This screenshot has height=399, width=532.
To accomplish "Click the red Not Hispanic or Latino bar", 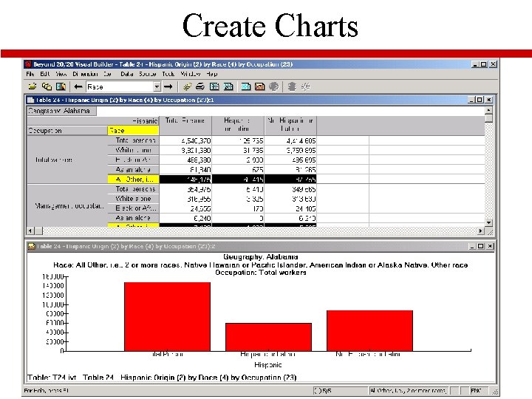I will click(370, 330).
